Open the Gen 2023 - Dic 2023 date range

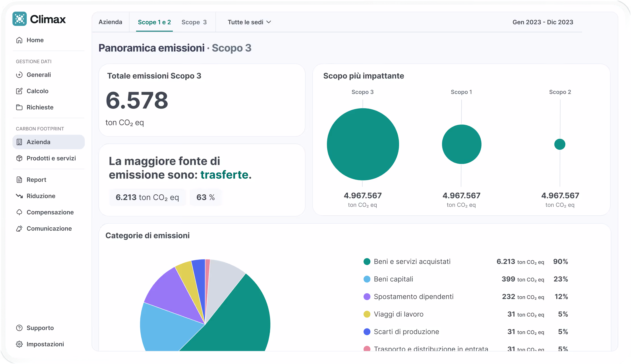point(543,22)
